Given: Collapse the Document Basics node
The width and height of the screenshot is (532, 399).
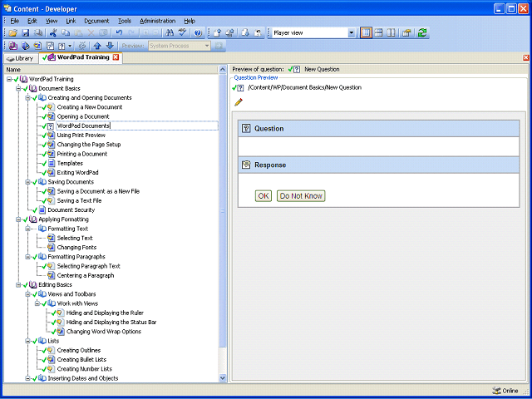Looking at the screenshot, I should 18,89.
